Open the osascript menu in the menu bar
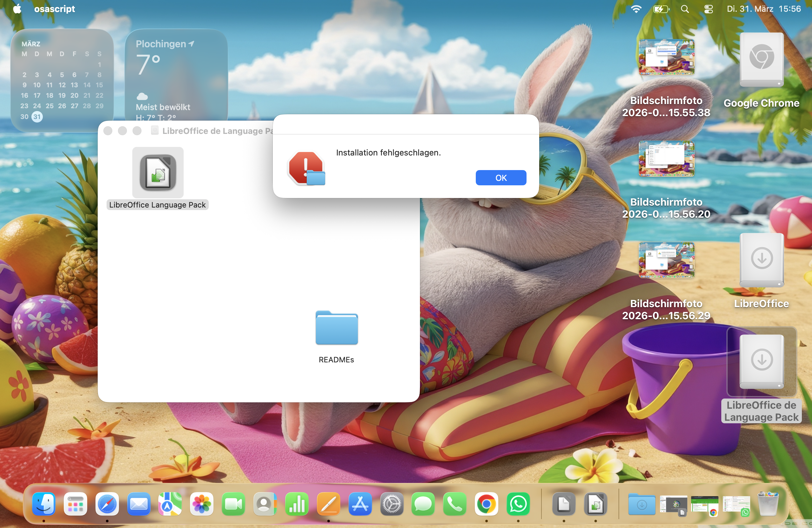Screen dimensions: 812x528 pyautogui.click(x=54, y=9)
